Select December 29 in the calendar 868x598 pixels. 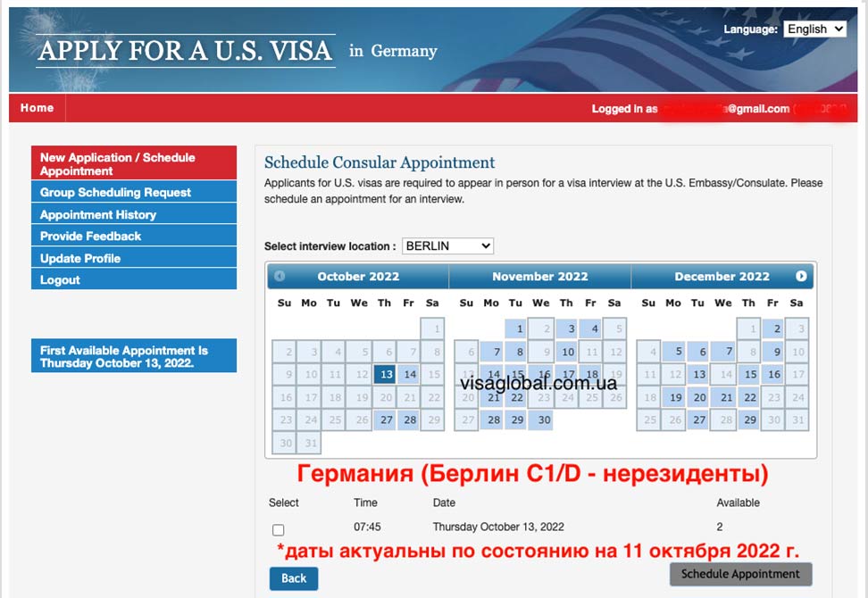[749, 419]
